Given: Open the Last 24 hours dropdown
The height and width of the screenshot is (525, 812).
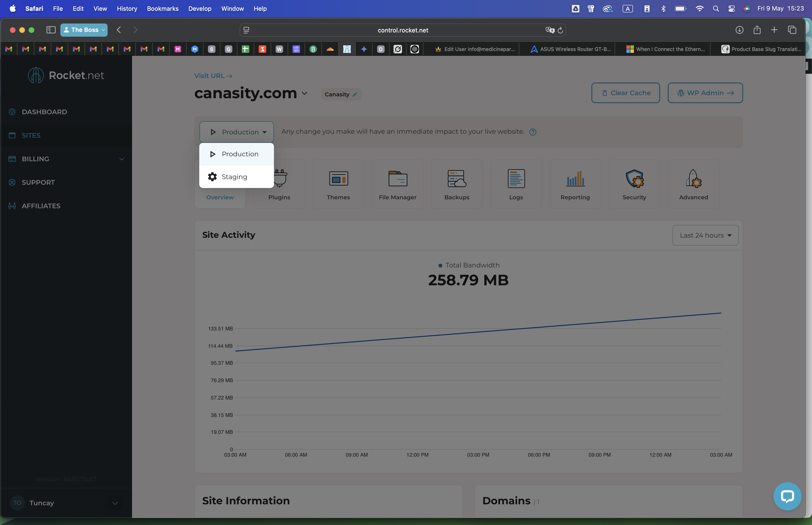Looking at the screenshot, I should click(705, 235).
